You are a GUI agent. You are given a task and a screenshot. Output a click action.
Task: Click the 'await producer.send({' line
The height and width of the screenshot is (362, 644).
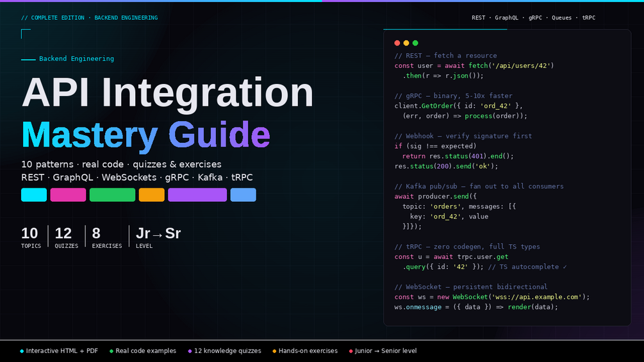[x=435, y=196]
